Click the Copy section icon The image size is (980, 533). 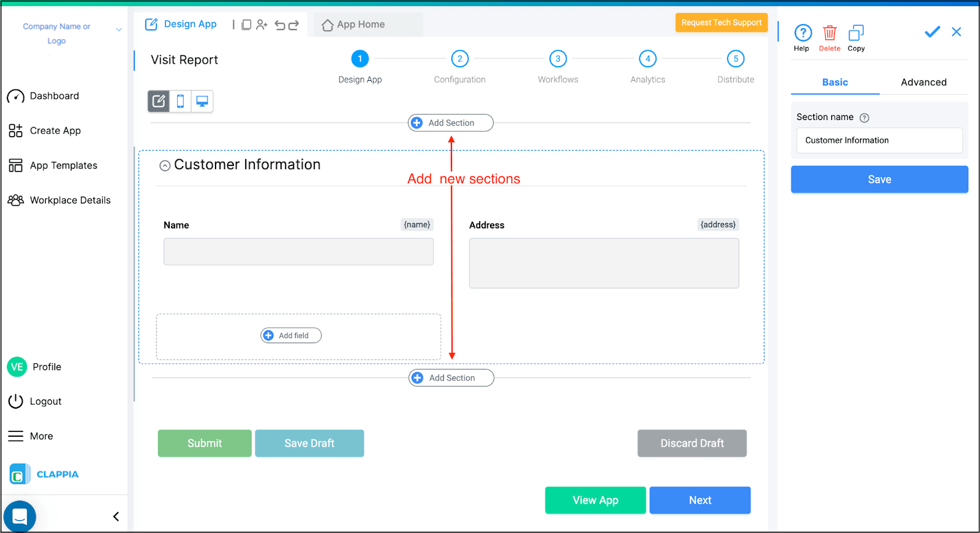click(856, 32)
